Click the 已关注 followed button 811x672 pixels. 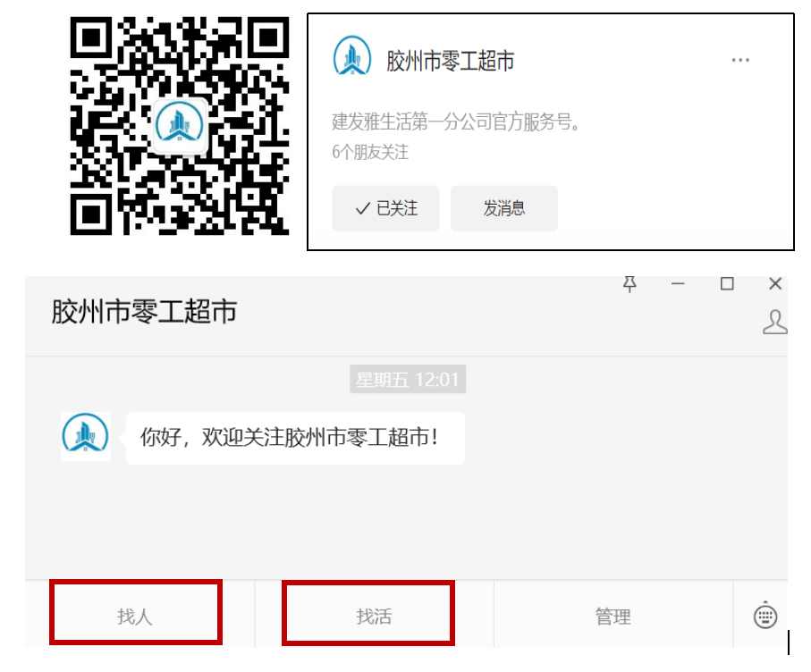[386, 208]
